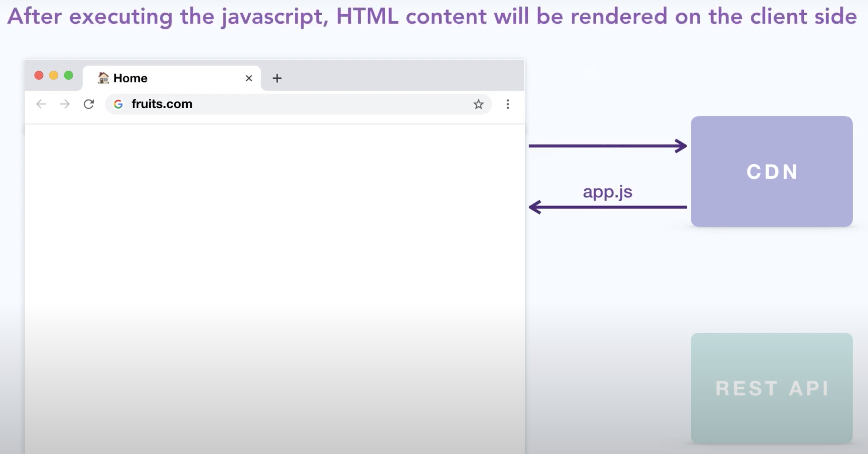This screenshot has height=454, width=868.
Task: Click the house favicon on Home tab
Action: click(103, 78)
